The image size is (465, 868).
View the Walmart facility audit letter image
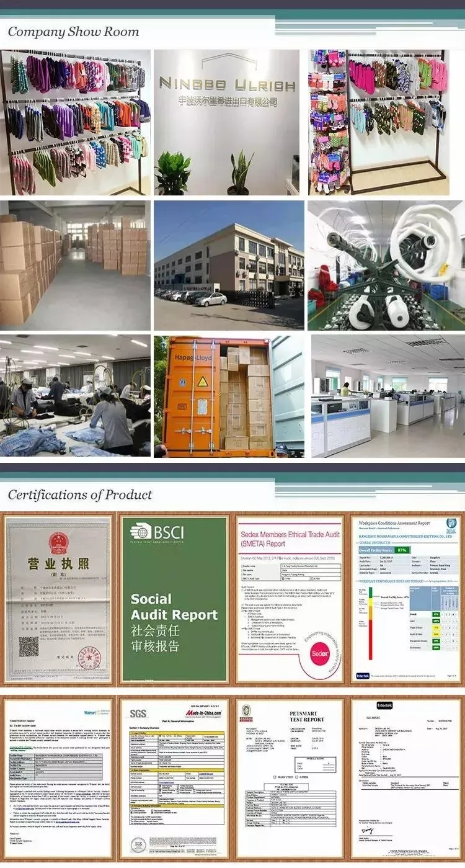57,779
